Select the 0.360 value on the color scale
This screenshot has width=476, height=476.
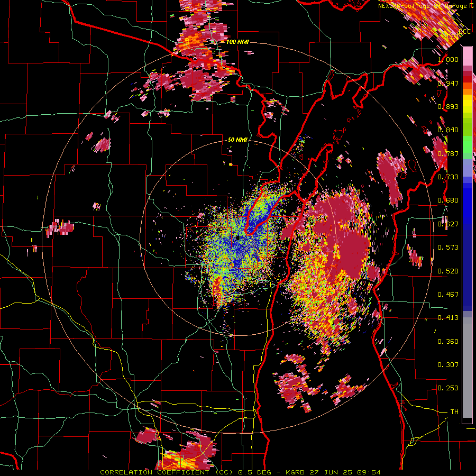pyautogui.click(x=448, y=342)
